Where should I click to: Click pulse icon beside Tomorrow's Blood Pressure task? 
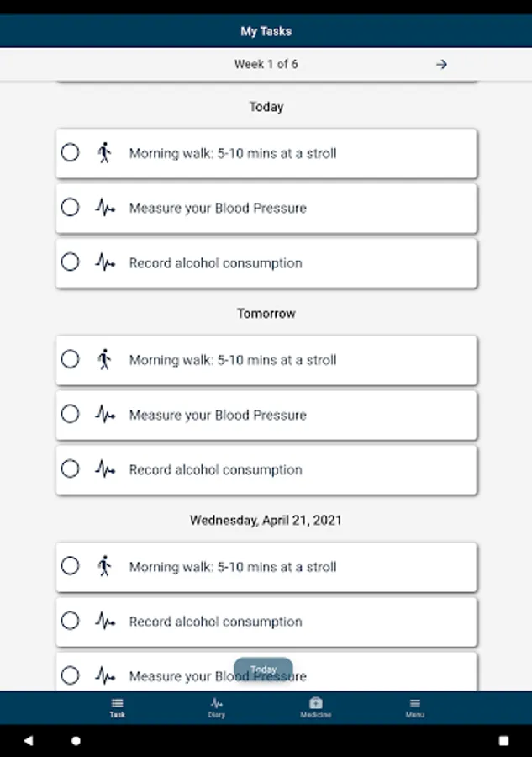pos(104,415)
